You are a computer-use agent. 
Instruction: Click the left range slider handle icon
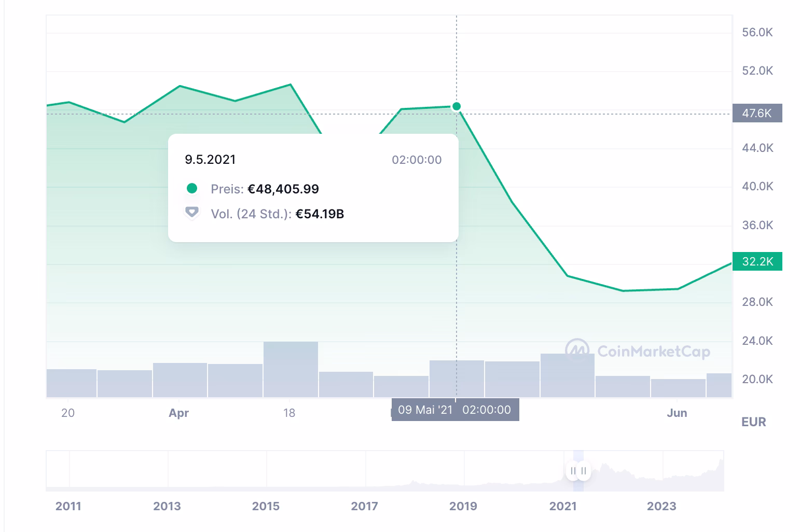tap(573, 471)
